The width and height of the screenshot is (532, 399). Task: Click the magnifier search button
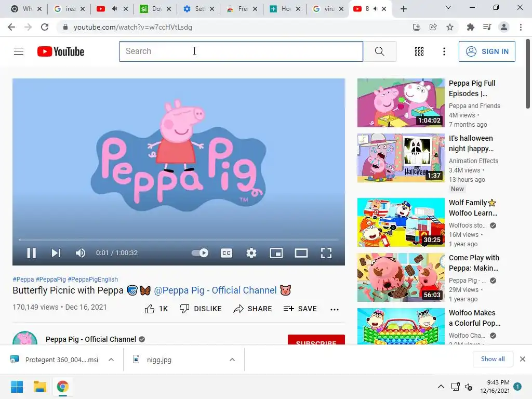coord(380,51)
